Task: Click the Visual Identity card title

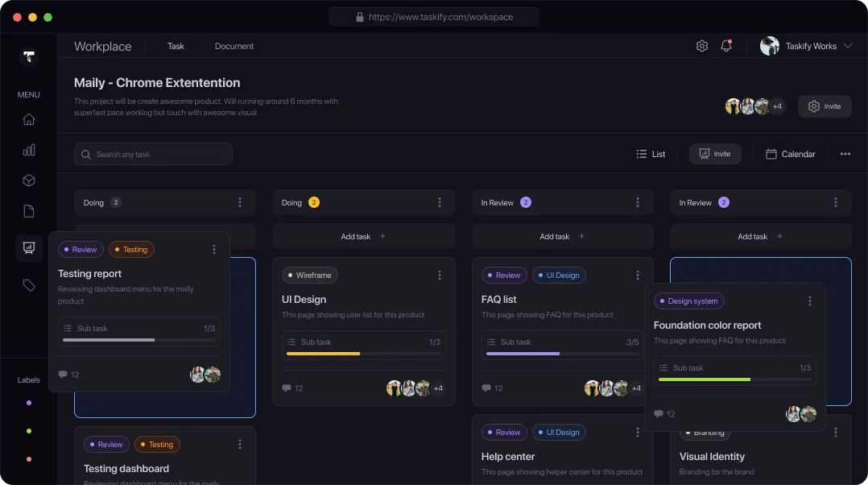Action: pyautogui.click(x=712, y=457)
